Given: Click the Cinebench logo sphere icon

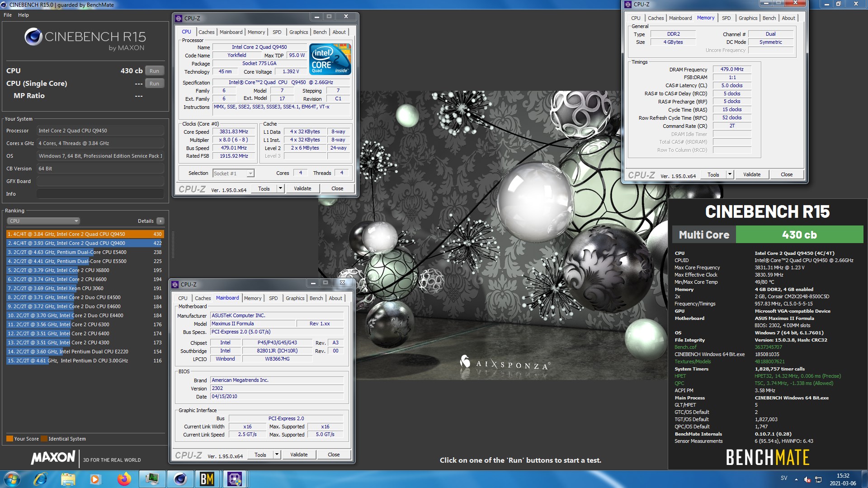Looking at the screenshot, I should click(33, 37).
